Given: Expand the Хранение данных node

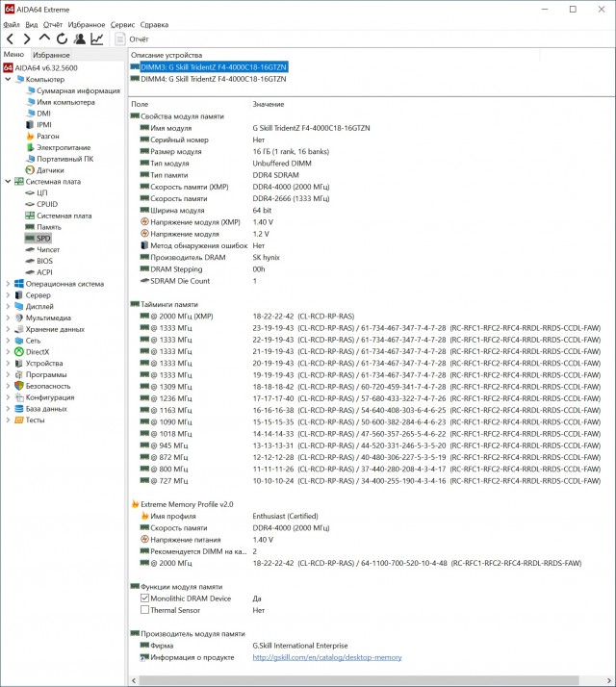Looking at the screenshot, I should [8, 329].
